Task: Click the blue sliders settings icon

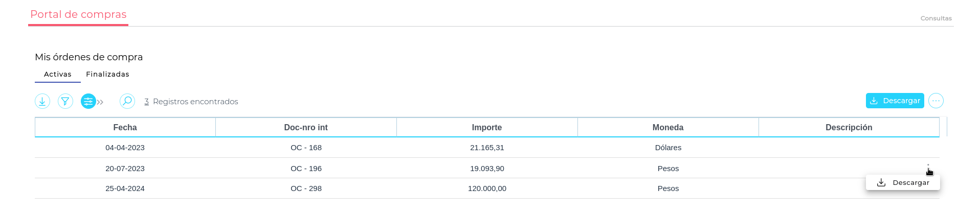Action: click(x=88, y=101)
